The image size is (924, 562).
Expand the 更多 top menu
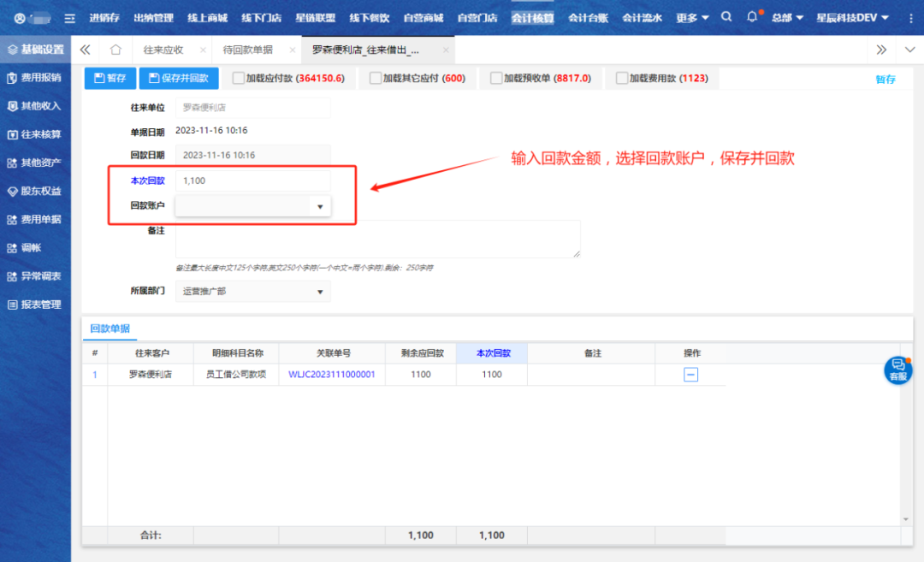(692, 17)
